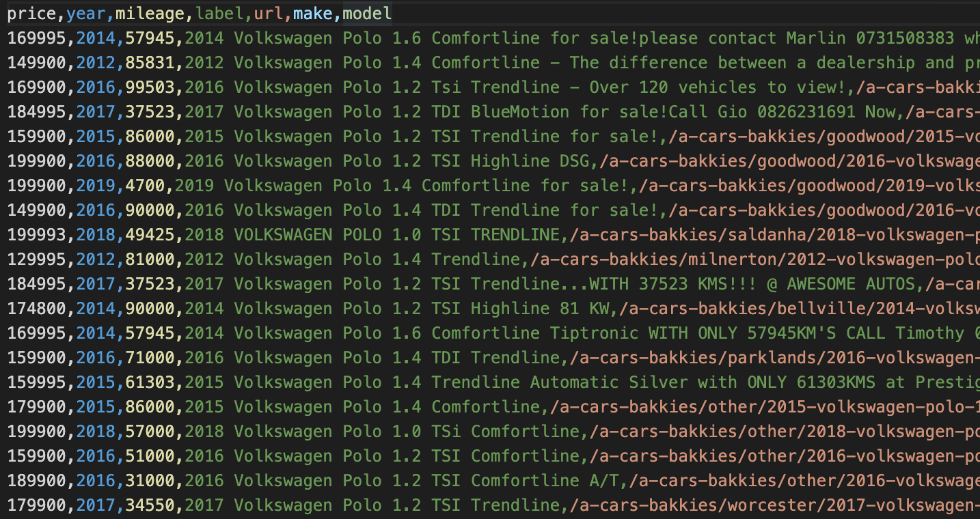Select the make column header

pyautogui.click(x=312, y=12)
